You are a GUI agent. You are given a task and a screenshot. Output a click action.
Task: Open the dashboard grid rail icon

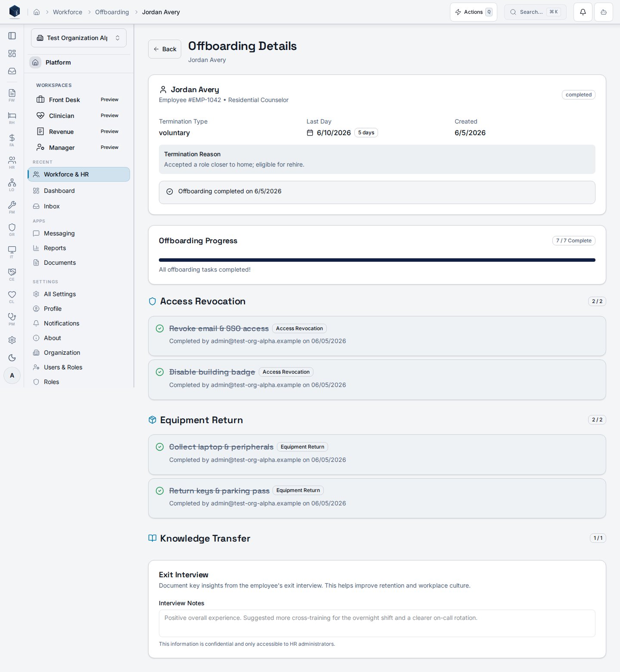tap(12, 53)
